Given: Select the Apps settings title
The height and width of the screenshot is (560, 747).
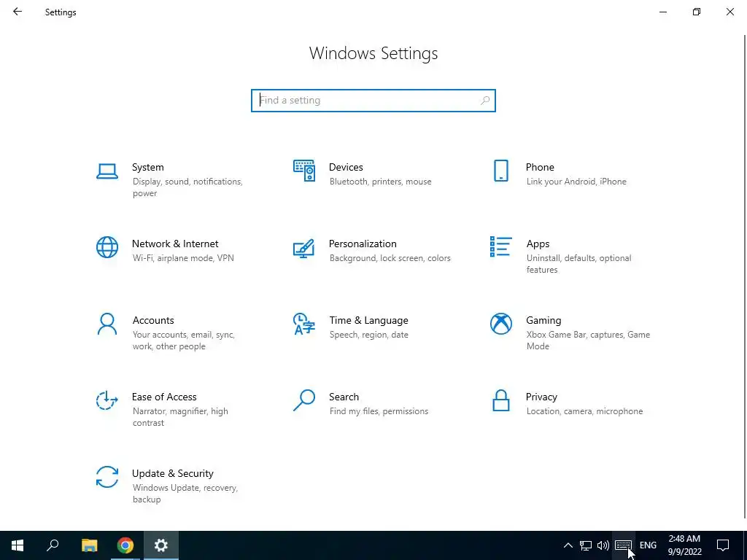Looking at the screenshot, I should tap(538, 244).
